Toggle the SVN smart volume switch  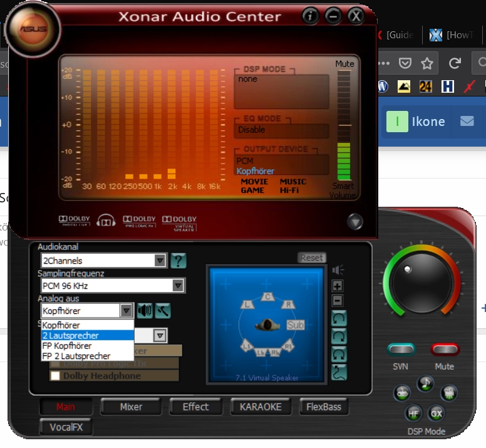(401, 350)
